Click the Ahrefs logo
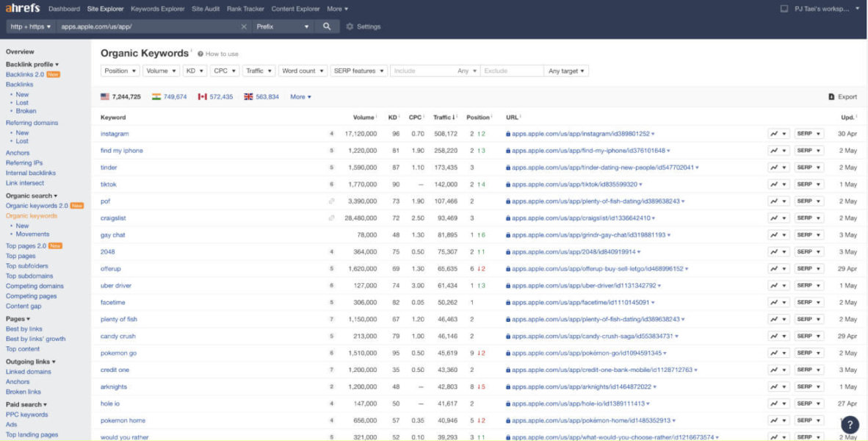The height and width of the screenshot is (441, 868). 23,9
